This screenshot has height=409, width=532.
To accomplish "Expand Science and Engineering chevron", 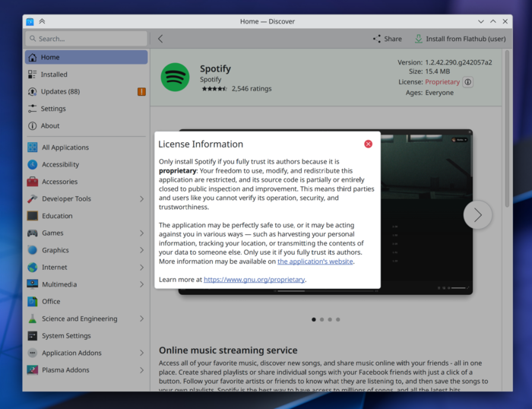I will click(142, 319).
